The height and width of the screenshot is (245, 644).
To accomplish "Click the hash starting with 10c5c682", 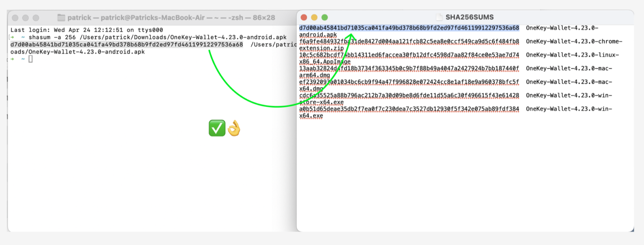I will 409,55.
